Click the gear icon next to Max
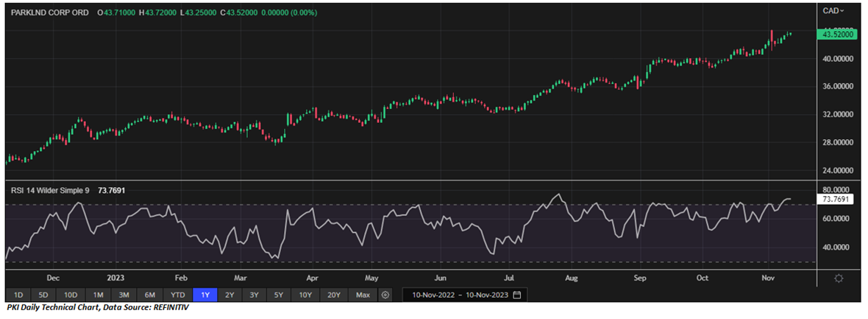 tap(385, 295)
